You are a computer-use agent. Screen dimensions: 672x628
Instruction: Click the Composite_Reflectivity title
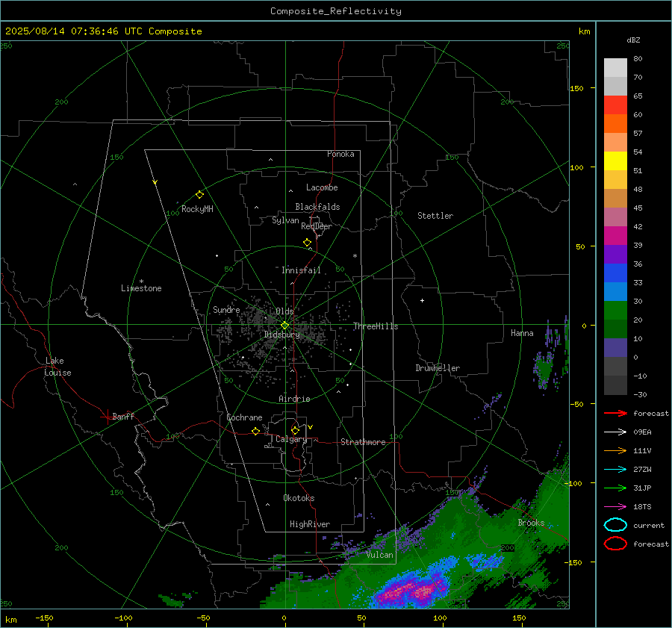click(336, 11)
